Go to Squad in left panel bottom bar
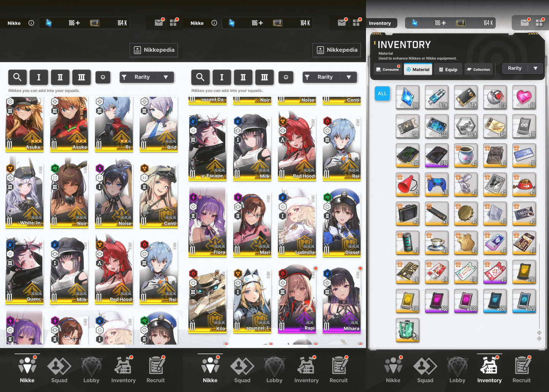Image resolution: width=549 pixels, height=392 pixels. coord(59,370)
